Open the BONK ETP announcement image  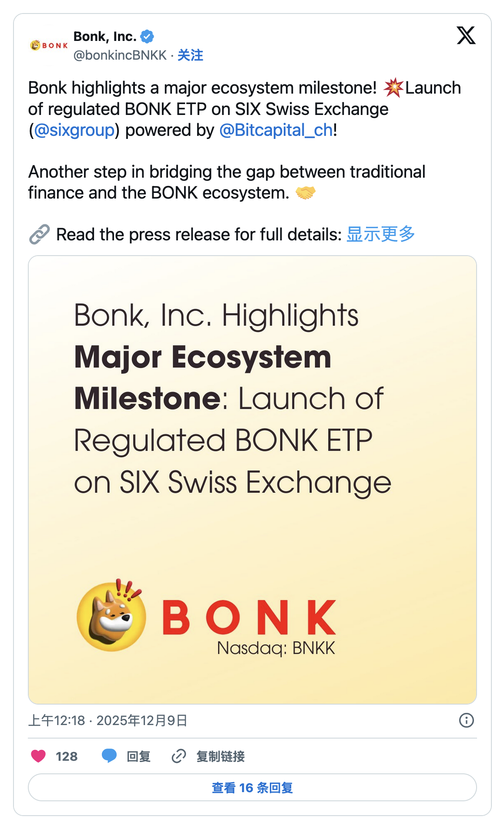coord(252,479)
